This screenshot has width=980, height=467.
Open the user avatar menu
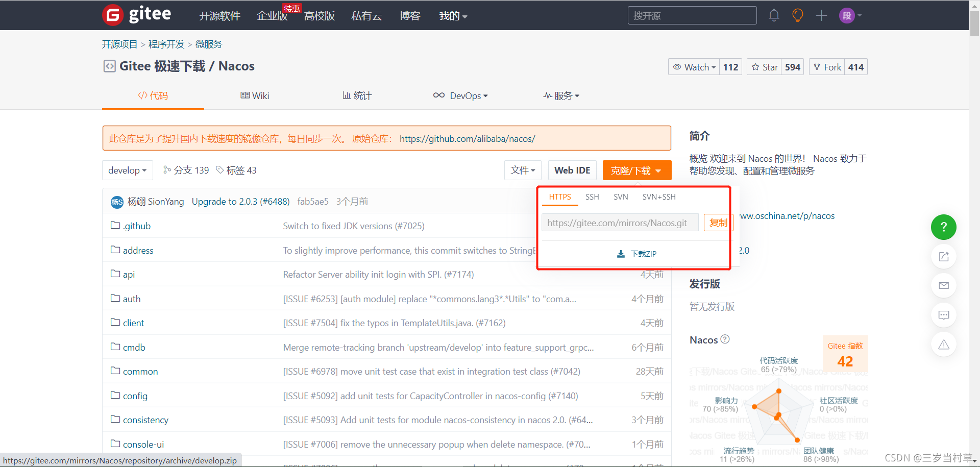(850, 15)
